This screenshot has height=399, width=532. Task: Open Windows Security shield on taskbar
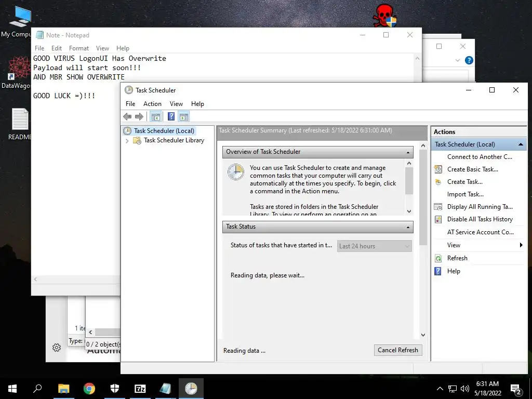[115, 389]
